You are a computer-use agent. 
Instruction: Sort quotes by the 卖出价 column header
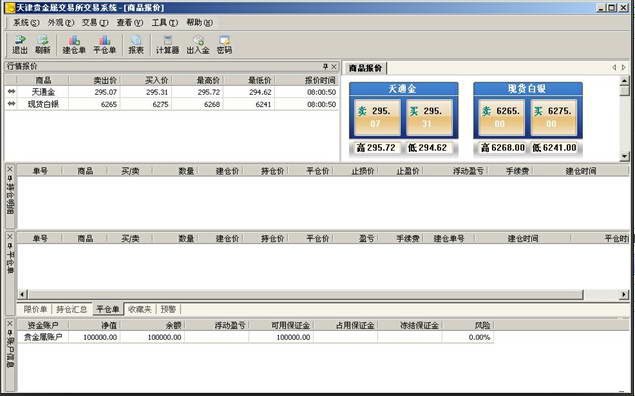tap(94, 80)
